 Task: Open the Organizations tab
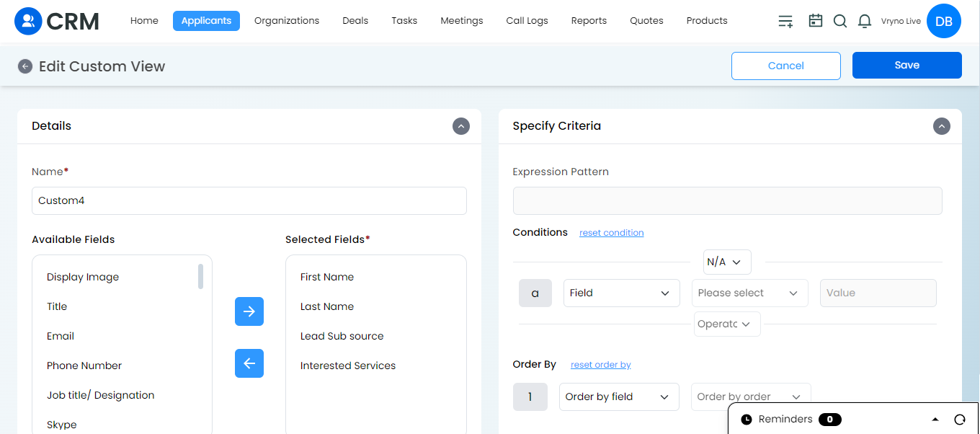pyautogui.click(x=287, y=21)
